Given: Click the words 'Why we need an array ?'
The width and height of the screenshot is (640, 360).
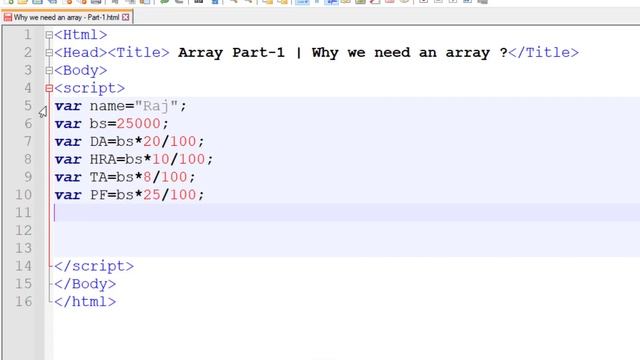Looking at the screenshot, I should click(410, 53).
